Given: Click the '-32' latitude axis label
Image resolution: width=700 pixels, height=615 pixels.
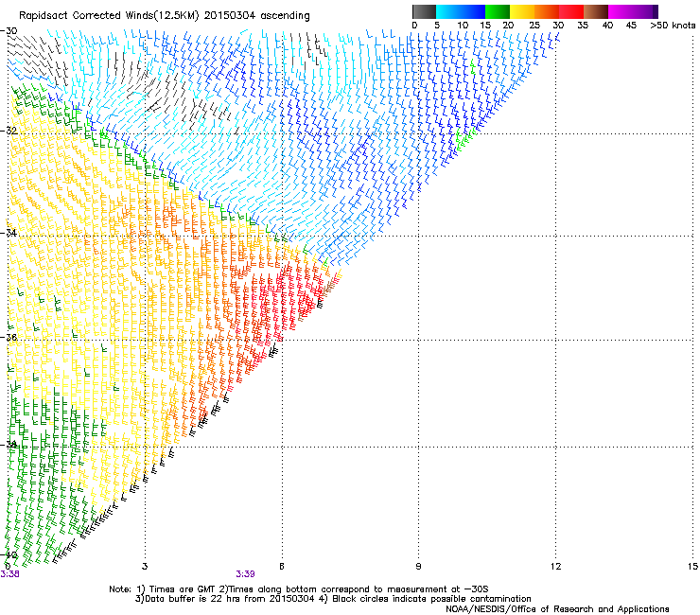Looking at the screenshot, I should pyautogui.click(x=9, y=131).
